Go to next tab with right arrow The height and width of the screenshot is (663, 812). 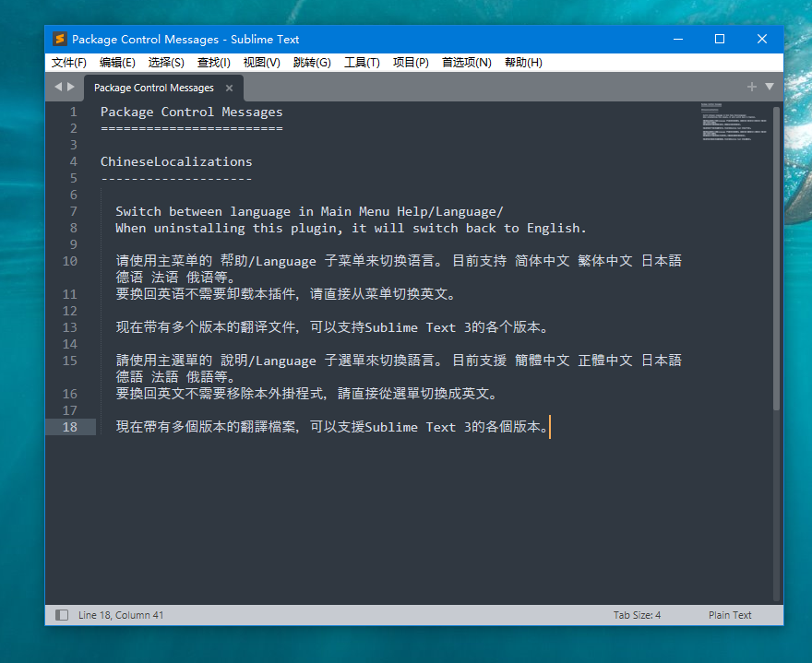71,87
